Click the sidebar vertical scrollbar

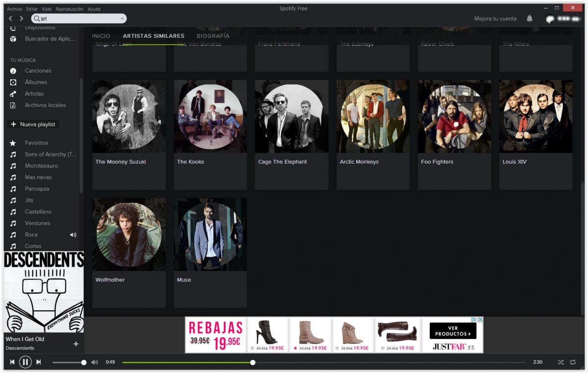click(81, 136)
